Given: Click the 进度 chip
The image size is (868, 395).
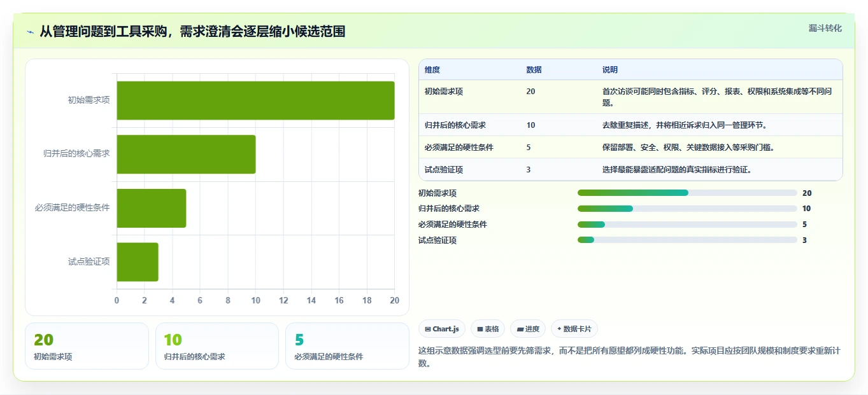Looking at the screenshot, I should tap(528, 329).
